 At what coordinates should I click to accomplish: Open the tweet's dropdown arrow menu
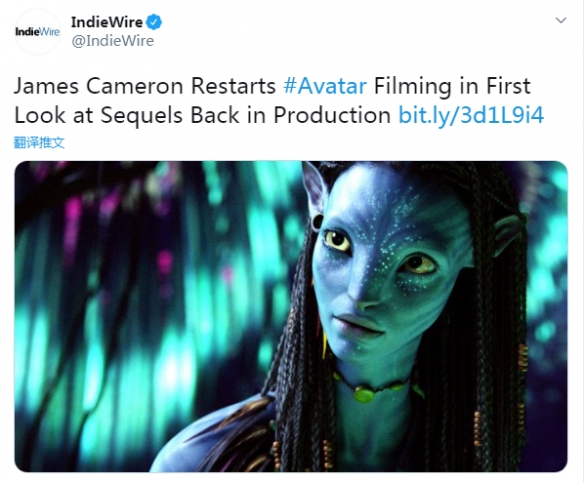(561, 20)
